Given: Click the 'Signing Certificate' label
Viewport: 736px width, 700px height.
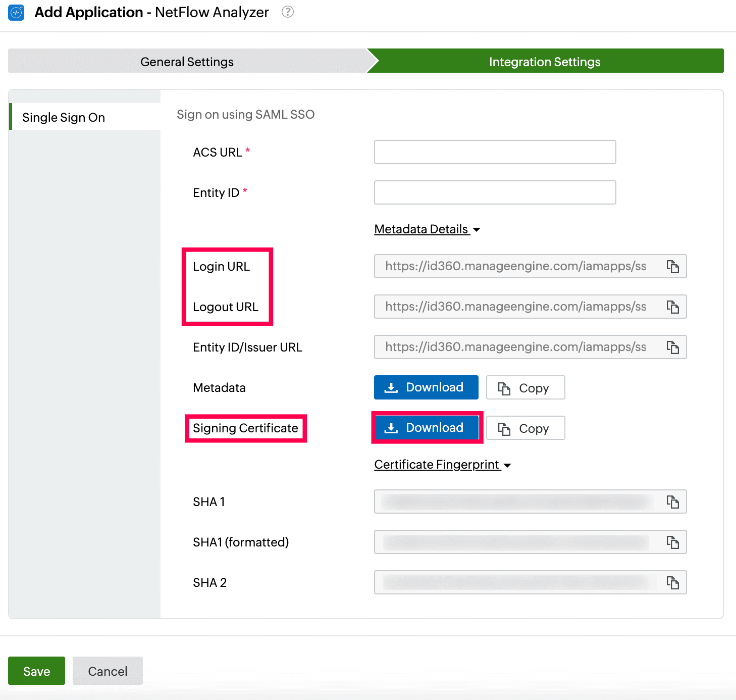Looking at the screenshot, I should point(245,428).
